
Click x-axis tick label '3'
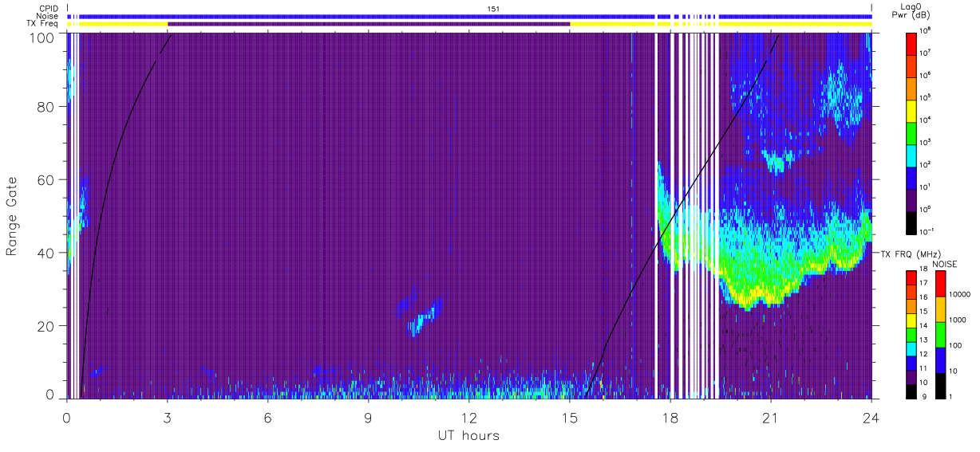[x=167, y=417]
